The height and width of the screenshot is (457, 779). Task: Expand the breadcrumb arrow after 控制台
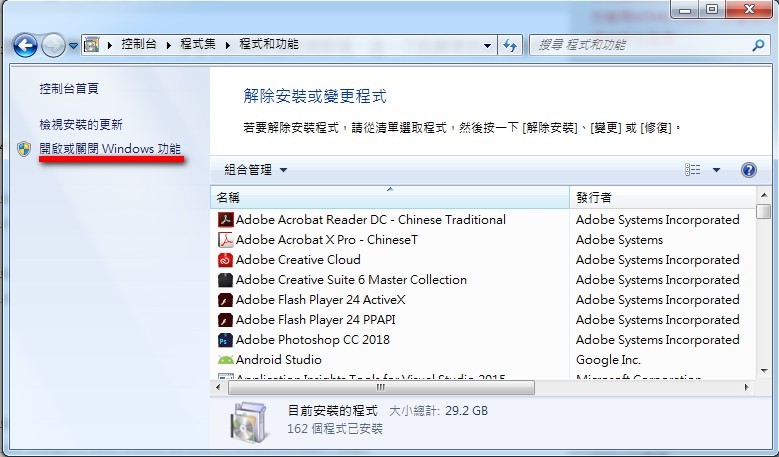point(169,45)
